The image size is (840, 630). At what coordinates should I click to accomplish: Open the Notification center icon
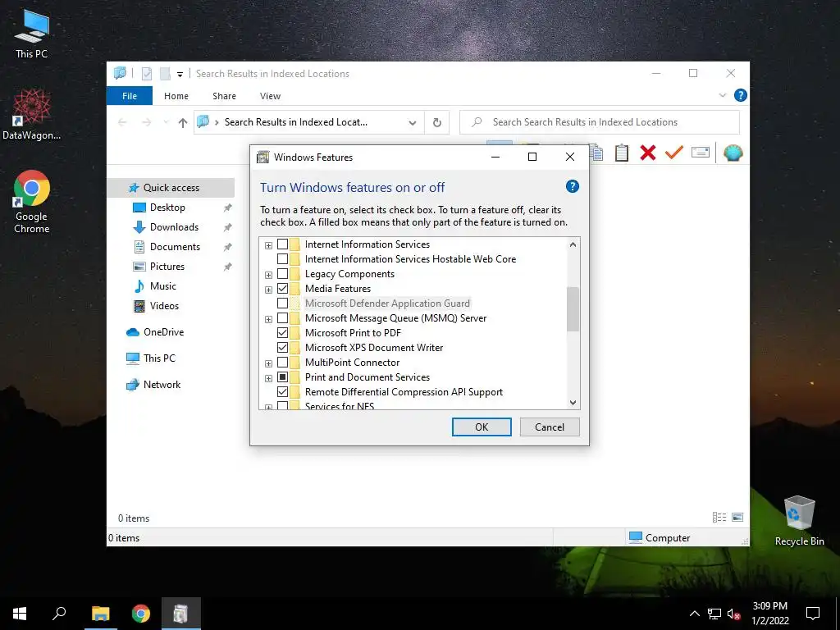point(813,614)
